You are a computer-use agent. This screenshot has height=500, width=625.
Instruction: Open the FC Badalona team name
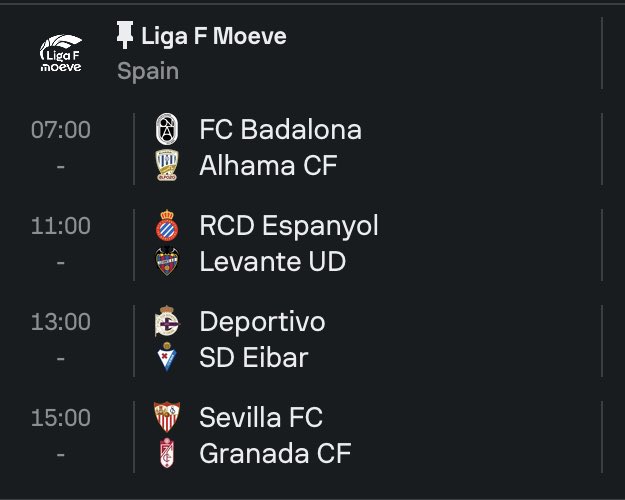click(280, 129)
